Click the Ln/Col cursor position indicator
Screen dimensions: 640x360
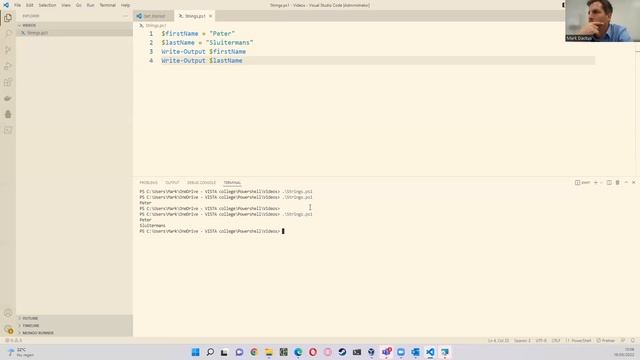tap(498, 340)
